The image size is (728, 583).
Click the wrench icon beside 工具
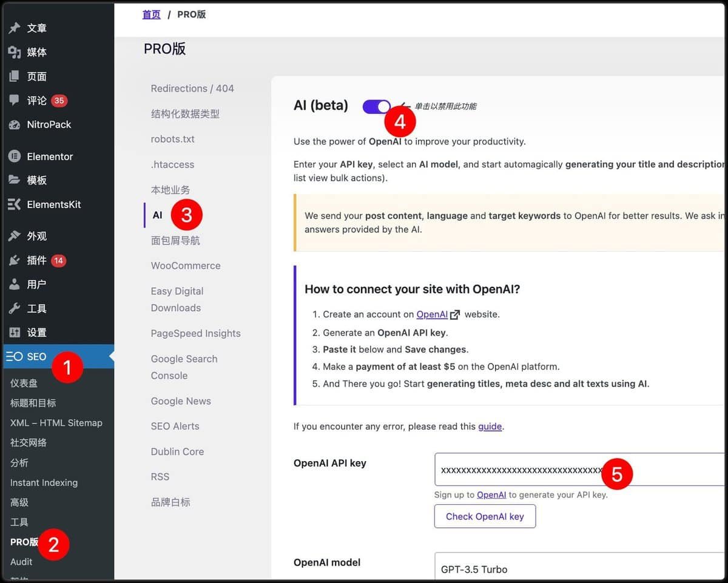coord(15,308)
